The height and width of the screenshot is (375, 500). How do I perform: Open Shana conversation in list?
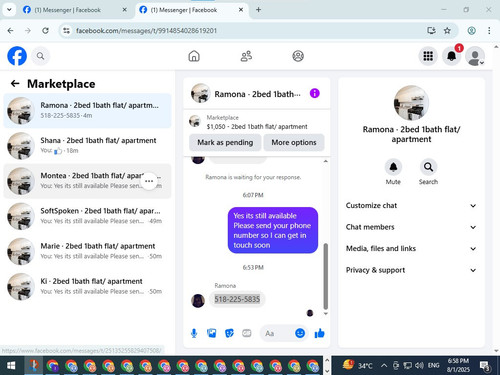[87, 146]
